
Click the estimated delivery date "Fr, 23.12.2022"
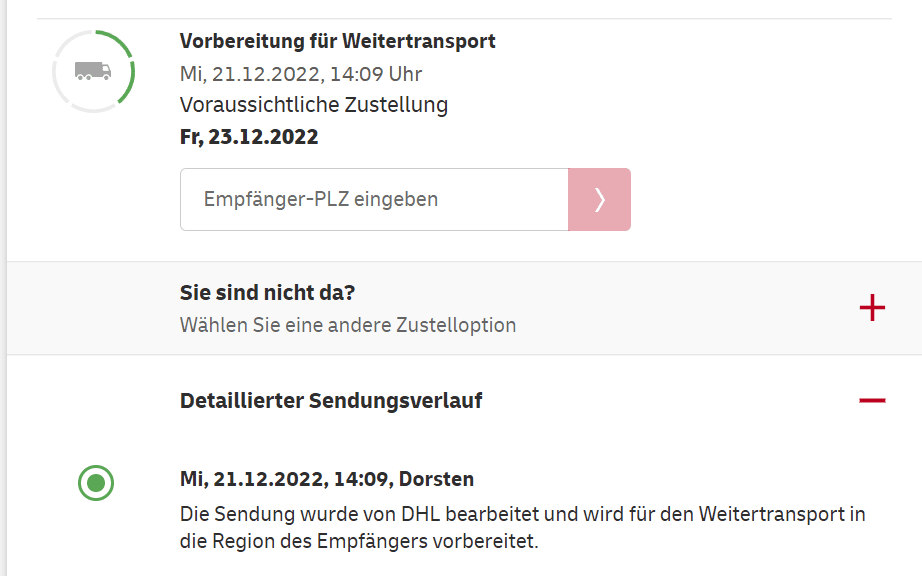pyautogui.click(x=249, y=137)
